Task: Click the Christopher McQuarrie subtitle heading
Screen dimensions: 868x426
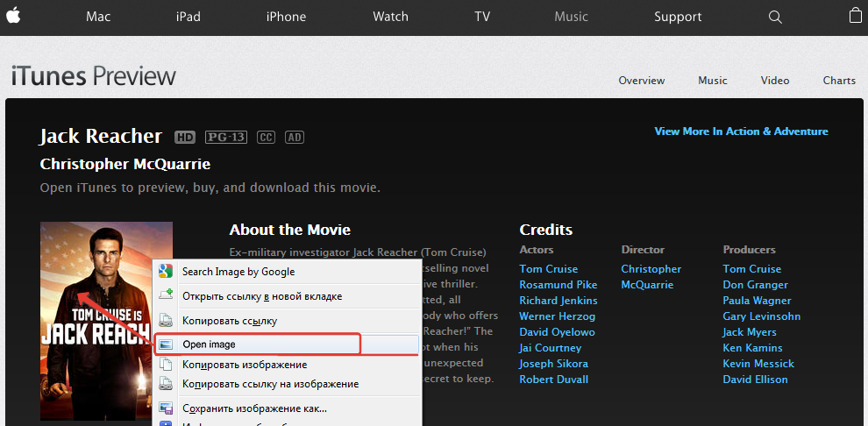Action: tap(125, 164)
